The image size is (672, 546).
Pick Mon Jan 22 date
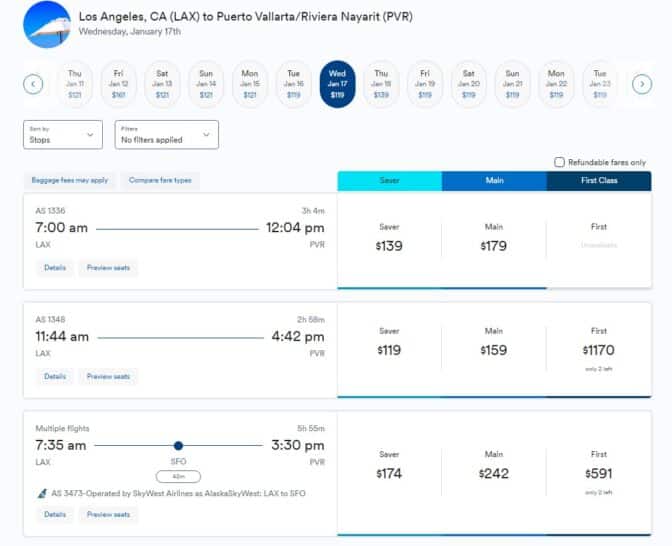[x=556, y=84]
